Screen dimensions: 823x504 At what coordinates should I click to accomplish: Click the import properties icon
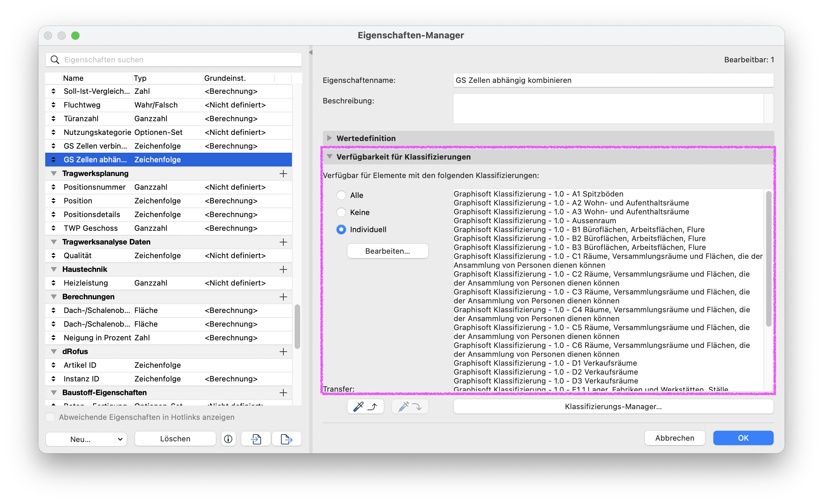[x=256, y=439]
